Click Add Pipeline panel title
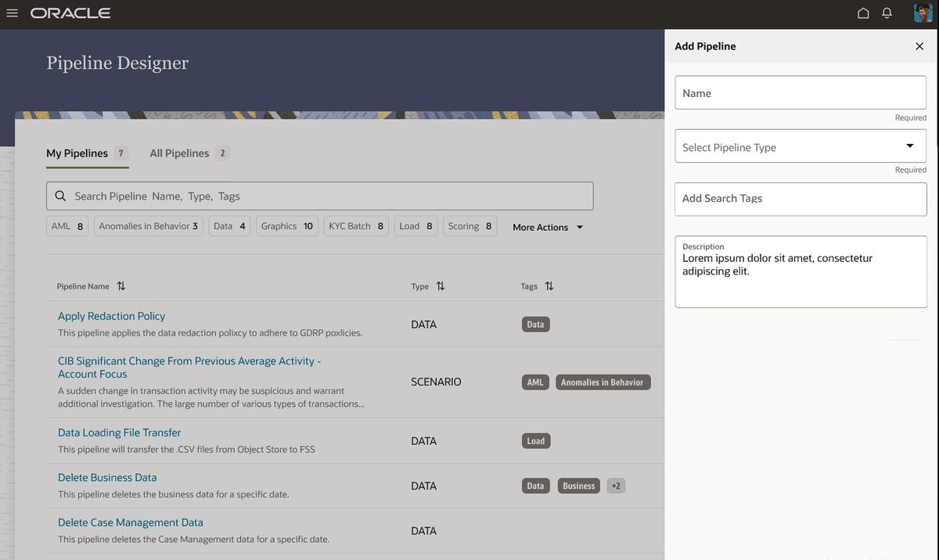 point(705,46)
